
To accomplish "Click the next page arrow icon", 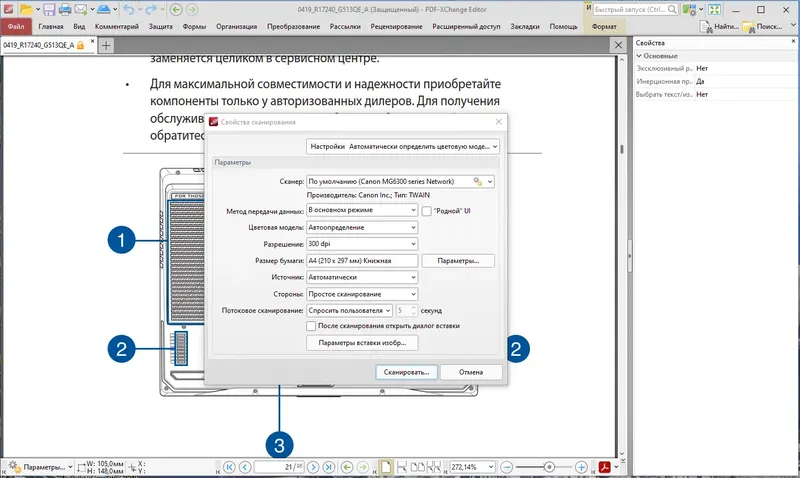I will pyautogui.click(x=313, y=467).
